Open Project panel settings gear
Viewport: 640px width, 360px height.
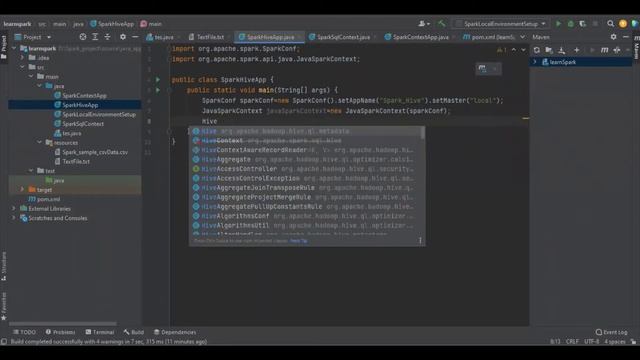pyautogui.click(x=123, y=37)
